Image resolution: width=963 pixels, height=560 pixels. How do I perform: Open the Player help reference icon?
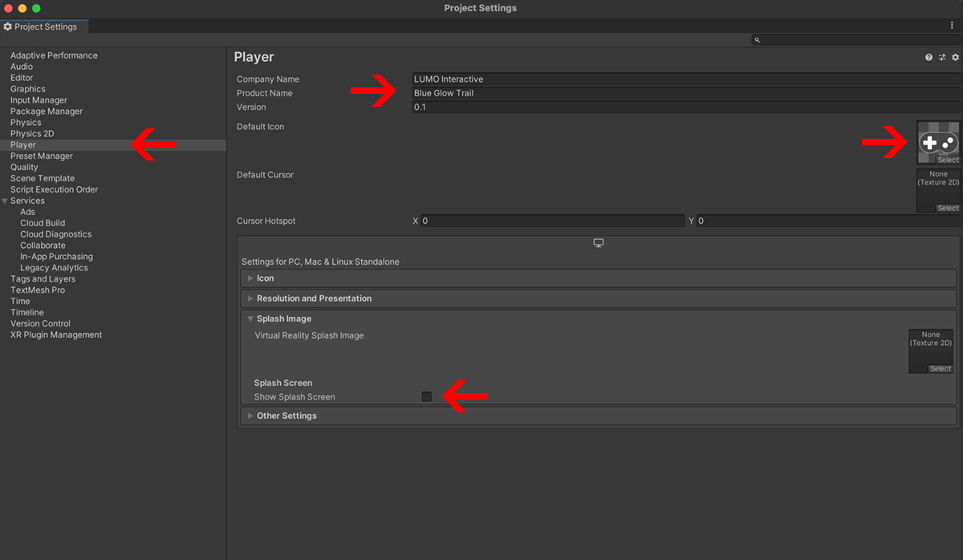tap(928, 58)
